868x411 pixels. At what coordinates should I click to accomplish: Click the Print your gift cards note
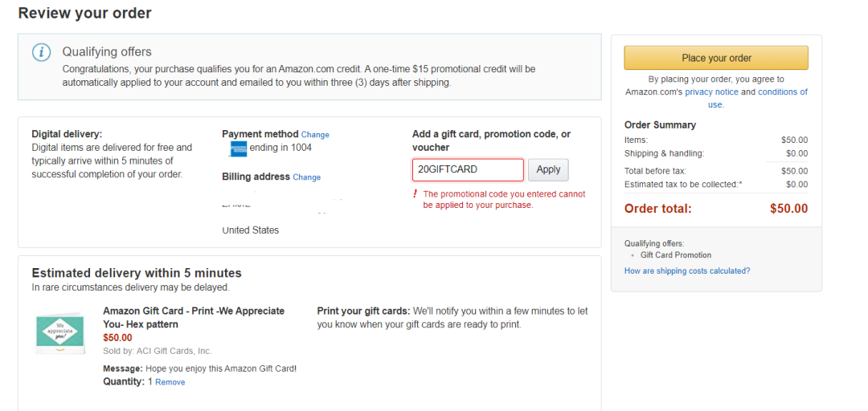coord(452,318)
